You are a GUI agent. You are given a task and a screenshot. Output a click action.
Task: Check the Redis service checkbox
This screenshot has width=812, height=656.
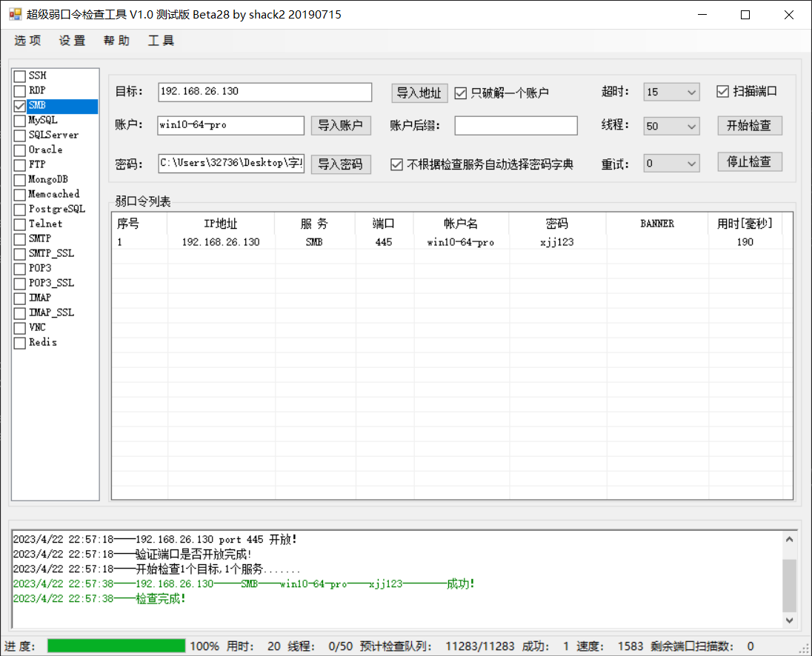pos(20,343)
